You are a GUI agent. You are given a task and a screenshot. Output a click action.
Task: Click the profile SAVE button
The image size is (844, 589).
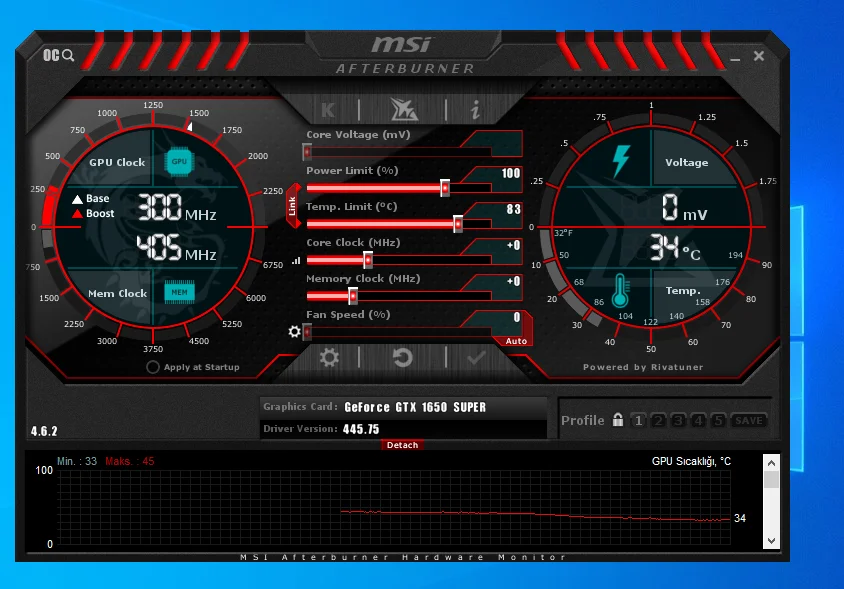coord(749,420)
